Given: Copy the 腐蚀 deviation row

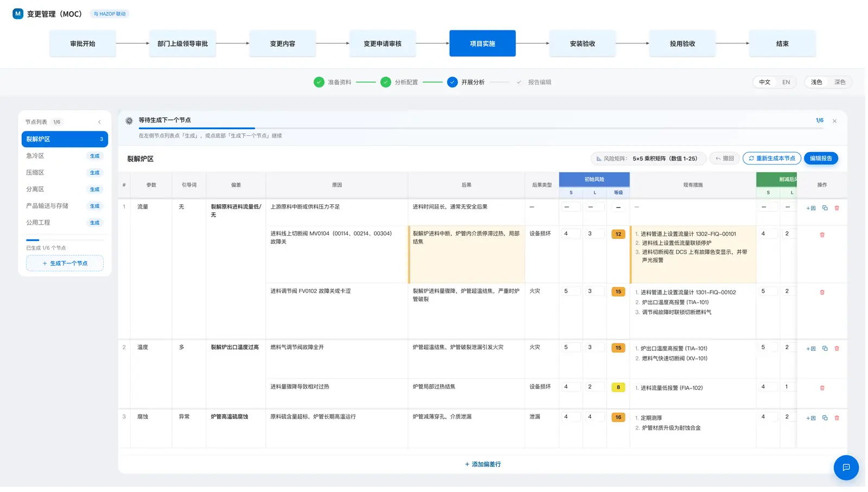Looking at the screenshot, I should click(825, 418).
